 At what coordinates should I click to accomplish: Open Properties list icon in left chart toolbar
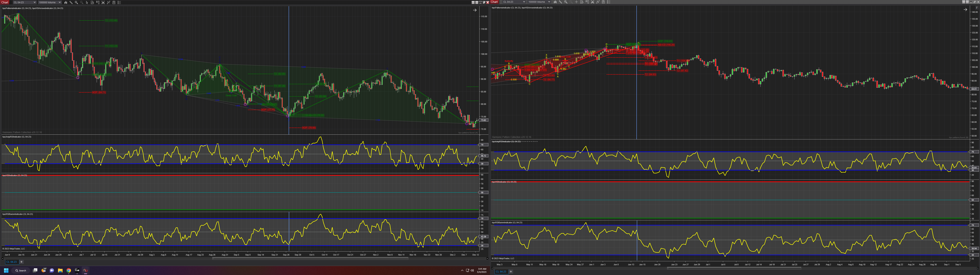click(119, 2)
